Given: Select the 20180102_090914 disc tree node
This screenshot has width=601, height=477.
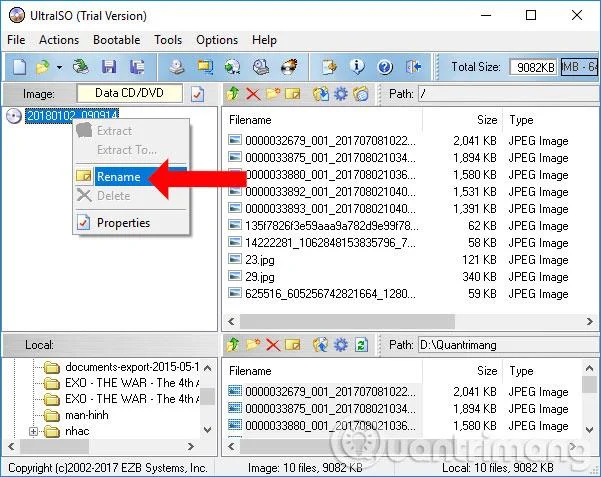Looking at the screenshot, I should pyautogui.click(x=72, y=115).
